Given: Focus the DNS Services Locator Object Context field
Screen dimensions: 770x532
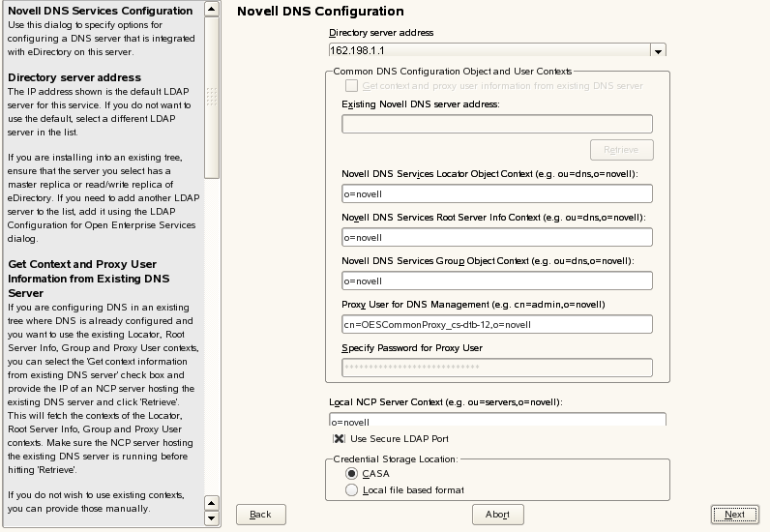Looking at the screenshot, I should point(497,194).
